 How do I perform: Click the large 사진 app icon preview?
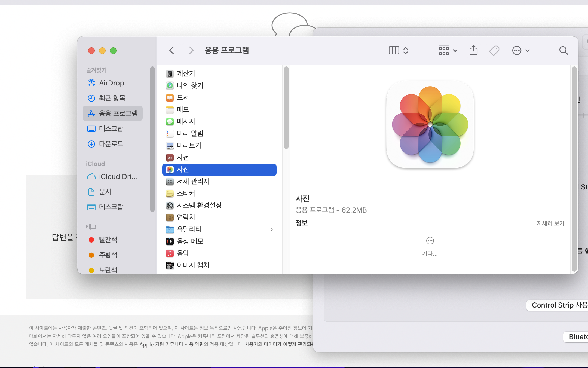[430, 124]
